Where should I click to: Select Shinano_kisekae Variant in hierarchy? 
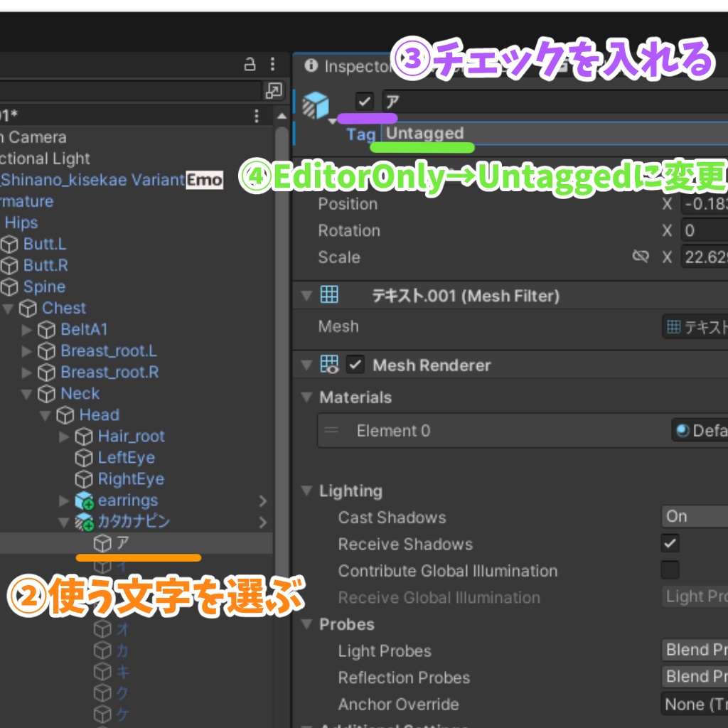pos(92,180)
